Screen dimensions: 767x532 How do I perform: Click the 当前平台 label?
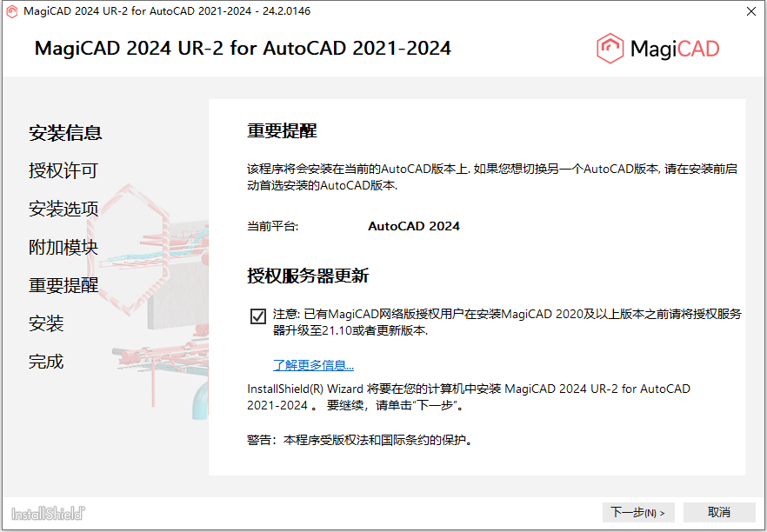tap(272, 226)
